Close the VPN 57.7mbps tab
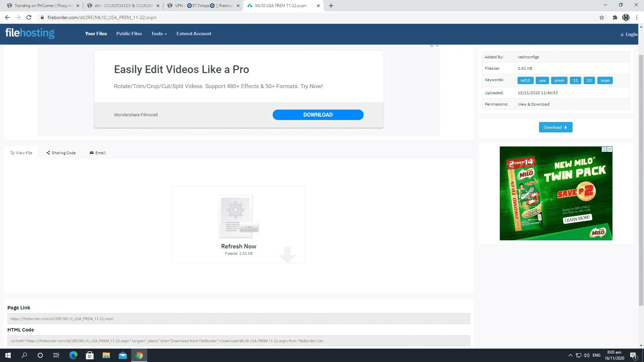The width and height of the screenshot is (644, 362). (238, 6)
